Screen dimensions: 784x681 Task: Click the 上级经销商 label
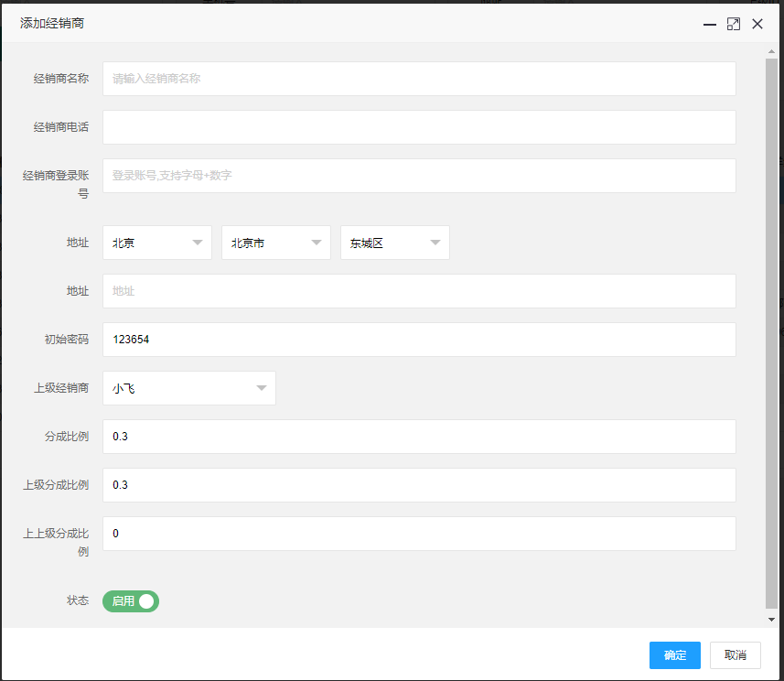pyautogui.click(x=61, y=388)
